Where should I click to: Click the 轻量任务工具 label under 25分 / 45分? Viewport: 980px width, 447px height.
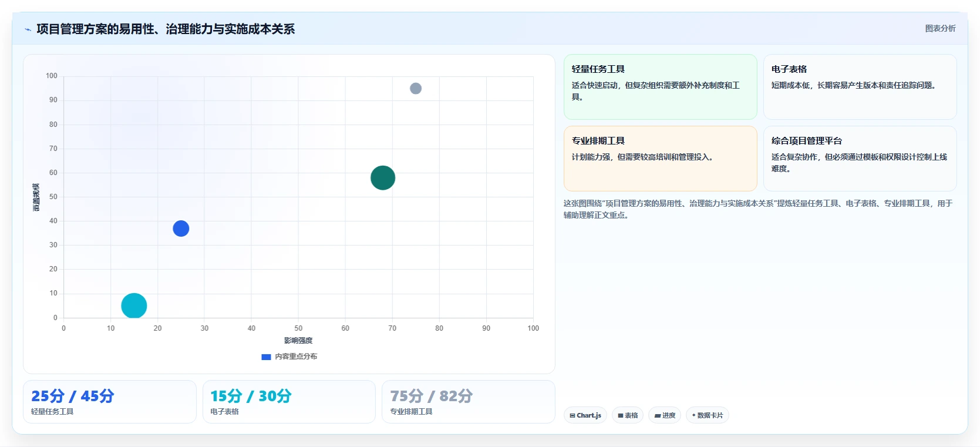point(52,412)
